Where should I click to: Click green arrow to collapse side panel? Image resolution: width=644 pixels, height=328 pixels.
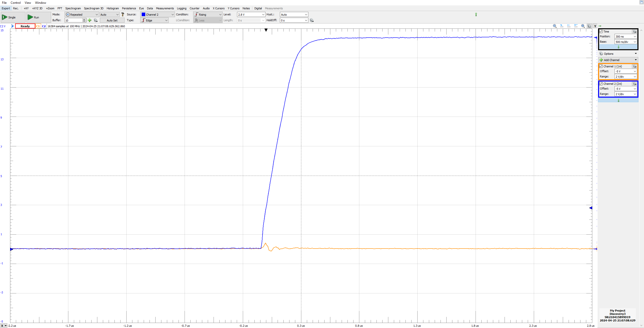pos(600,26)
